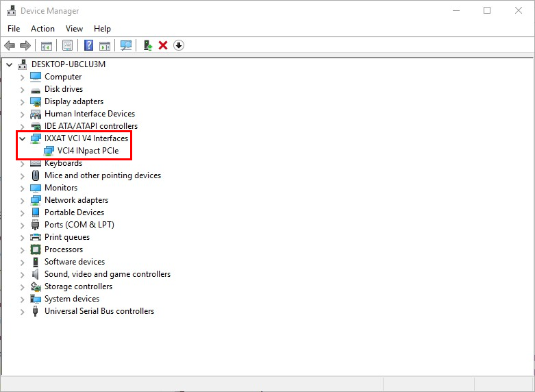Select the Portable Devices row
Image resolution: width=535 pixels, height=392 pixels.
tap(75, 212)
